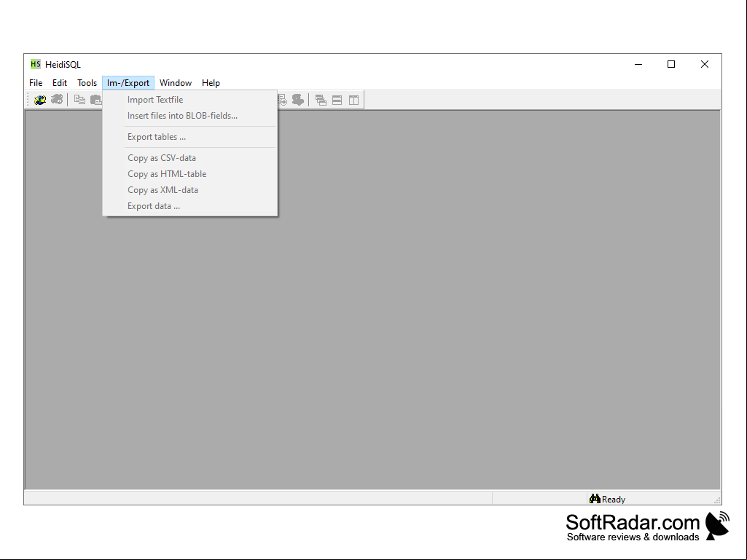Viewport: 747px width, 560px height.
Task: Select Copy as HTML-table
Action: click(190, 174)
